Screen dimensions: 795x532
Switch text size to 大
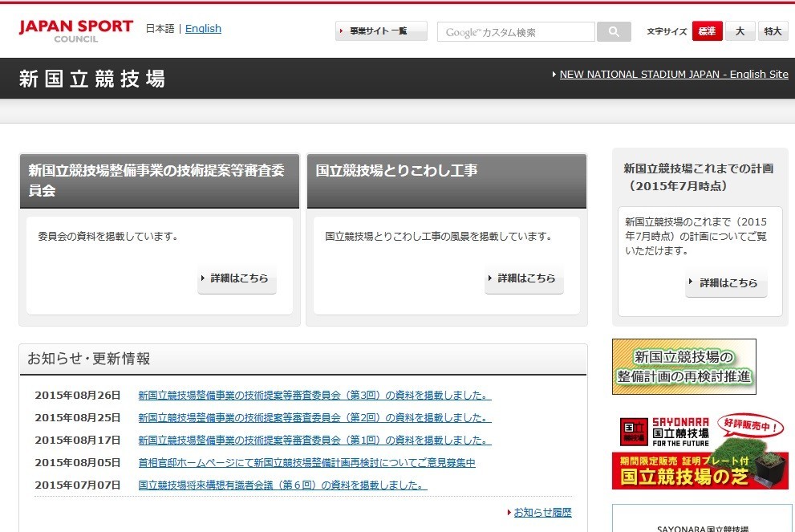click(x=740, y=30)
